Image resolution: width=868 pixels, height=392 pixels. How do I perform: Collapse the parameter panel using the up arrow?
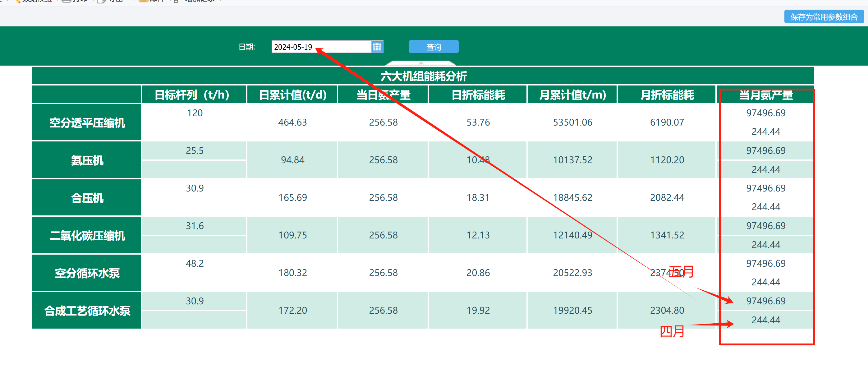click(420, 63)
